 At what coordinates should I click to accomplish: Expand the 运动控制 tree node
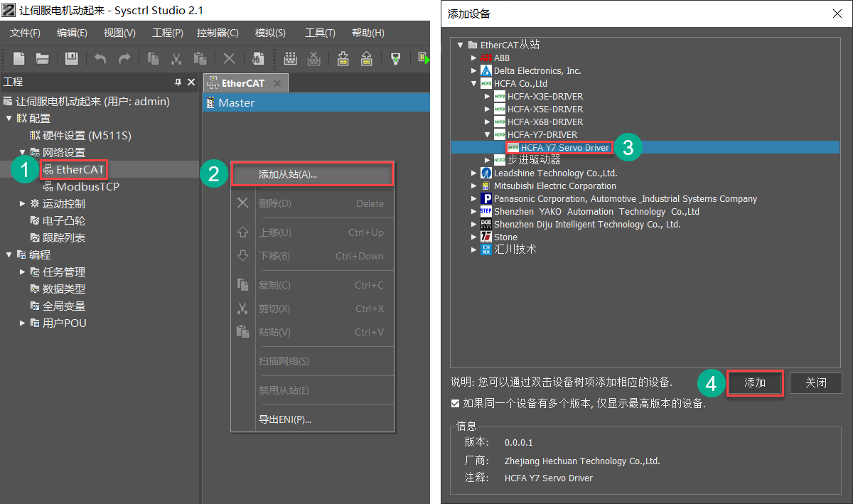click(23, 203)
